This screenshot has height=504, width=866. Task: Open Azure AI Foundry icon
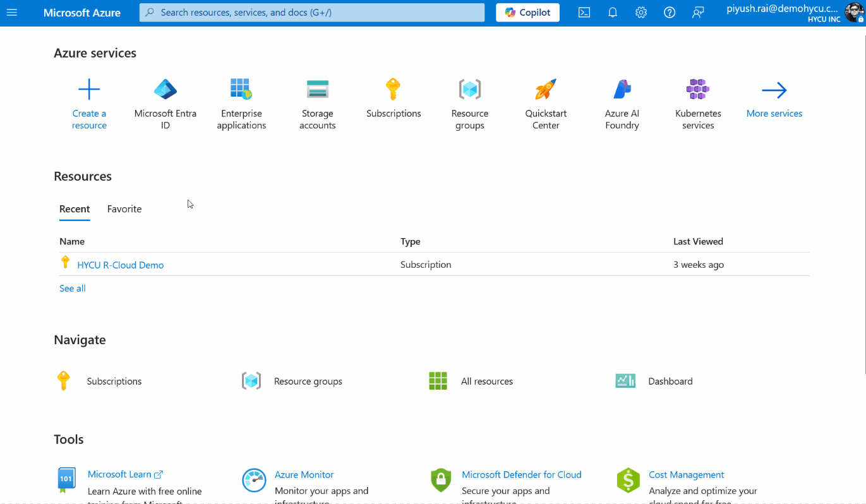(x=622, y=90)
